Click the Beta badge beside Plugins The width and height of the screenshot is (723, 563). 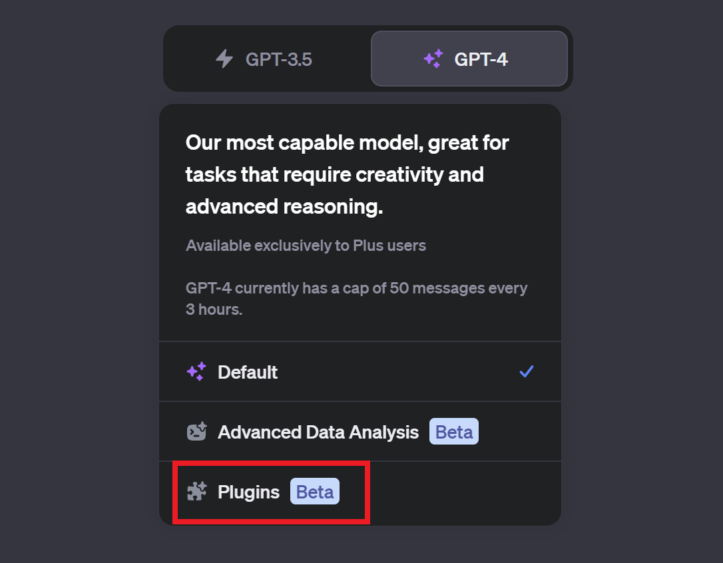(x=314, y=492)
